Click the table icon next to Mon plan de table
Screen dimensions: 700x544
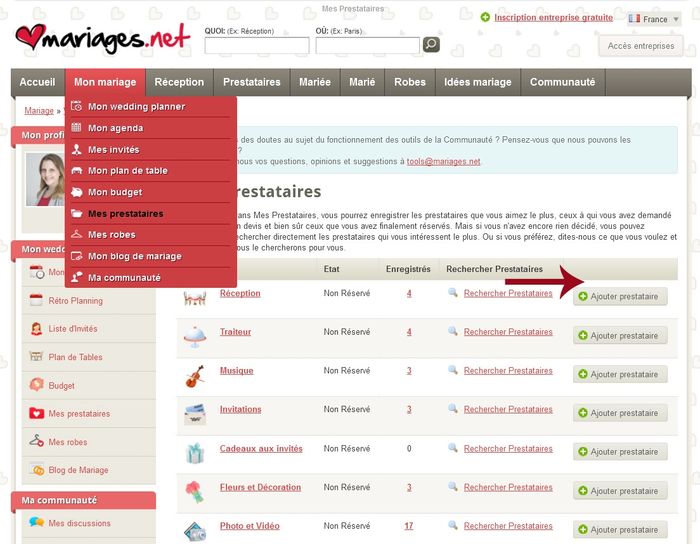[x=77, y=170]
